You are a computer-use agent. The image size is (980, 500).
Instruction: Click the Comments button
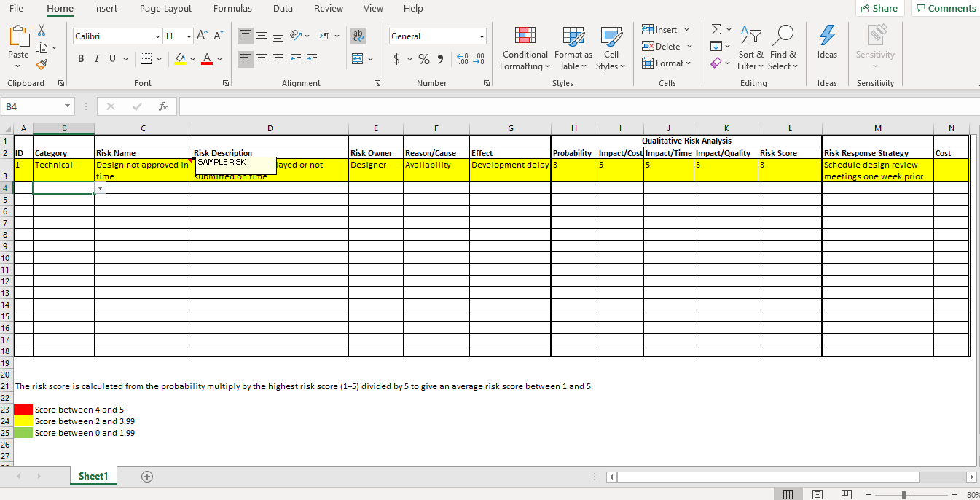coord(946,8)
